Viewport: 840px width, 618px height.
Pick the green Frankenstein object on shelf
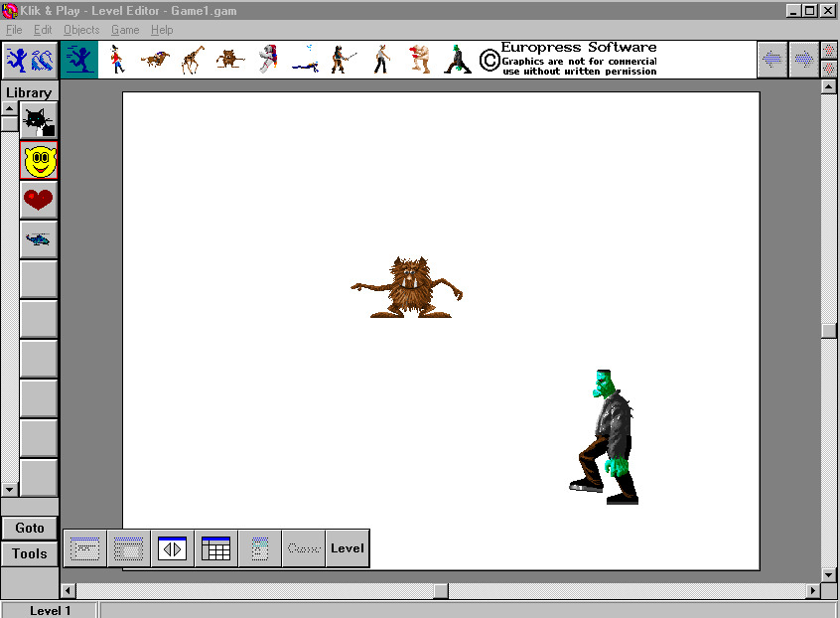pos(457,60)
